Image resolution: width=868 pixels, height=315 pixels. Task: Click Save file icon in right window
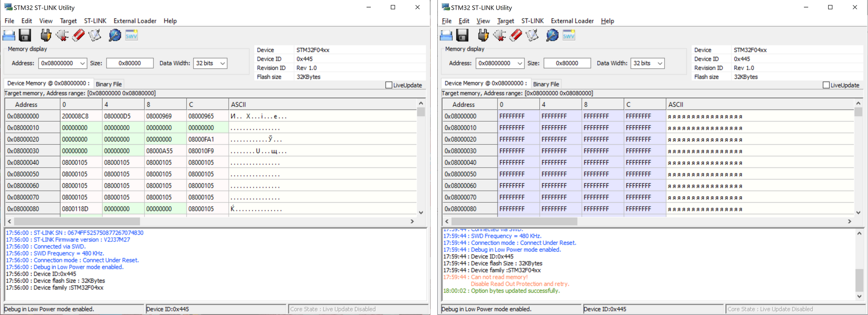[462, 35]
